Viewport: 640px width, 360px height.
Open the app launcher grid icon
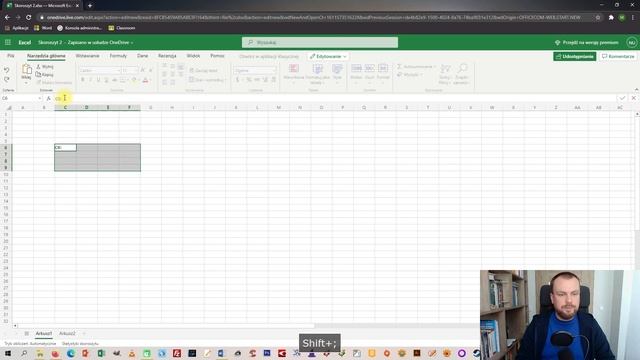[8, 42]
